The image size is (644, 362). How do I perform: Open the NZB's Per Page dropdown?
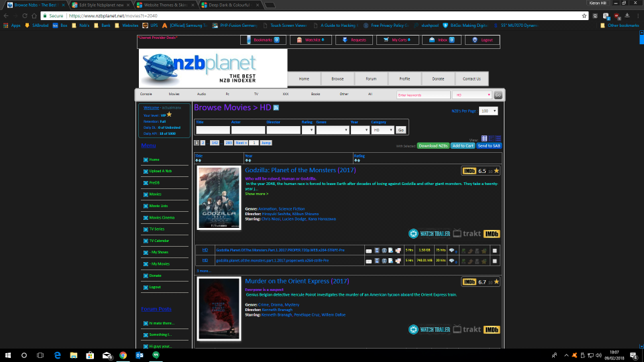pos(488,111)
